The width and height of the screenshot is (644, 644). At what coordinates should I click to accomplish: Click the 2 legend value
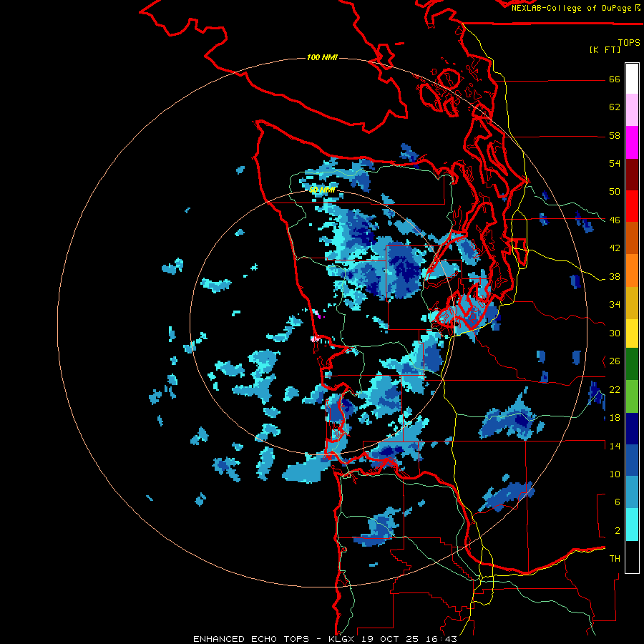click(x=618, y=531)
